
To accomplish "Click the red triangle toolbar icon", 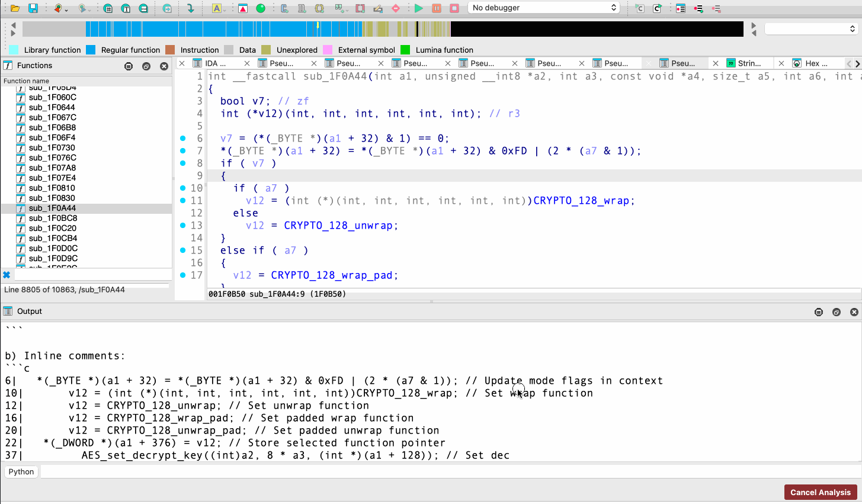I will point(243,8).
